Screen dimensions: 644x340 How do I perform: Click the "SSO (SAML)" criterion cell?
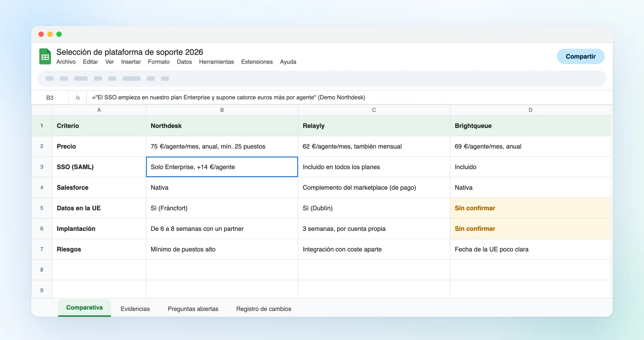(99, 167)
